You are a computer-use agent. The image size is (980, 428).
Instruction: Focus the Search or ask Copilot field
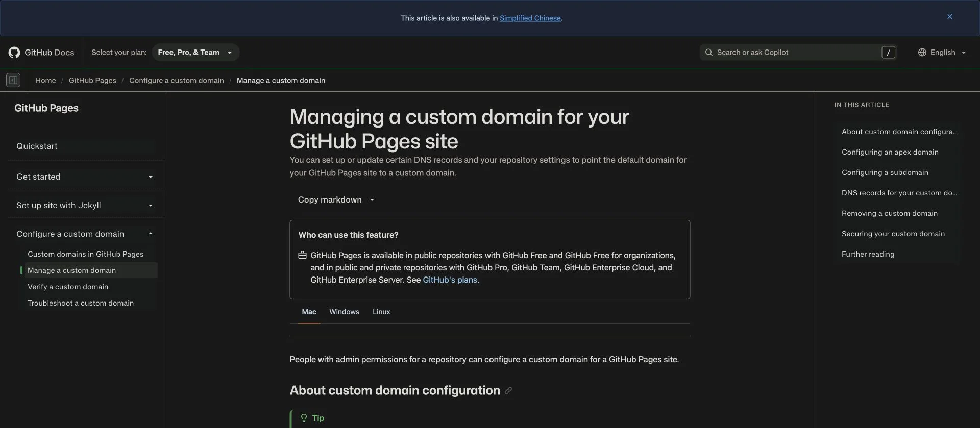point(797,53)
